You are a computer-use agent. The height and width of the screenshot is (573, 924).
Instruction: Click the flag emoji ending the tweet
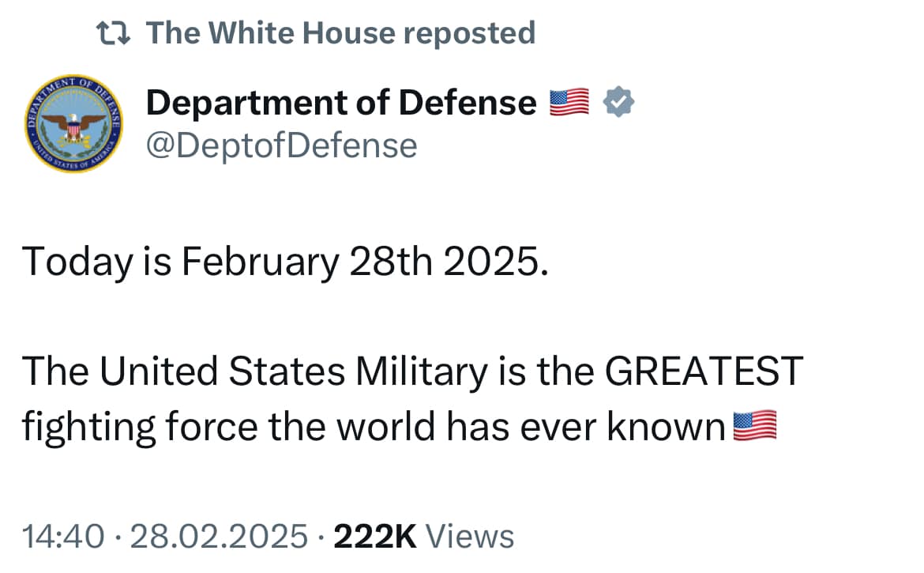pos(756,427)
